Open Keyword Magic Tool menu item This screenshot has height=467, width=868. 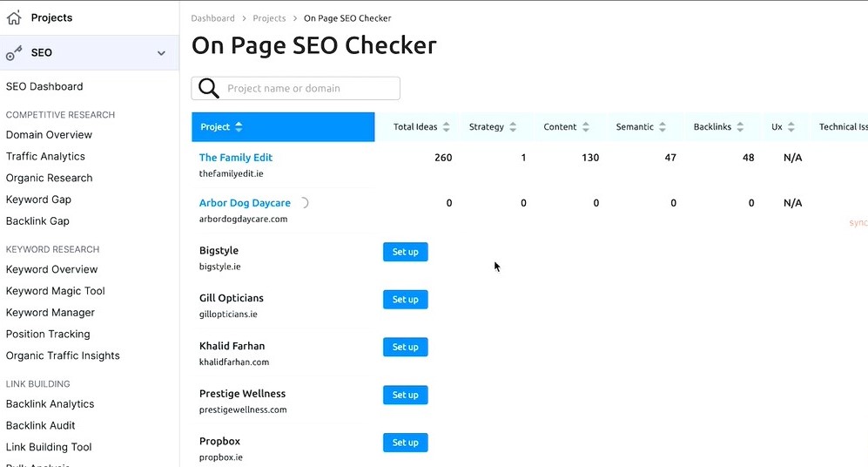click(56, 291)
